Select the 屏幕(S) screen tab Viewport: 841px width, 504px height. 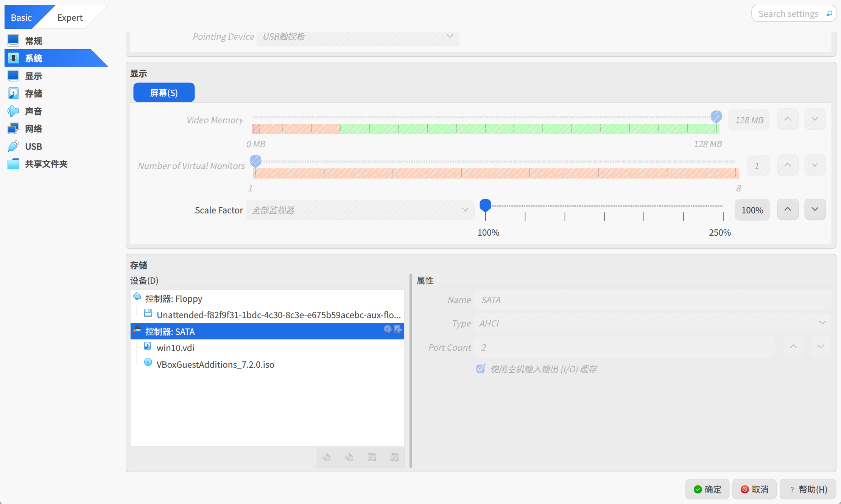tap(164, 92)
